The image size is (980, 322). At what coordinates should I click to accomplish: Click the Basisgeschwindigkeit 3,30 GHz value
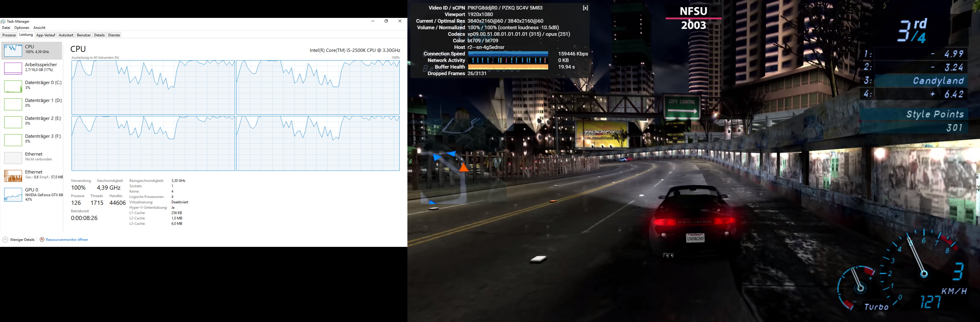[178, 181]
